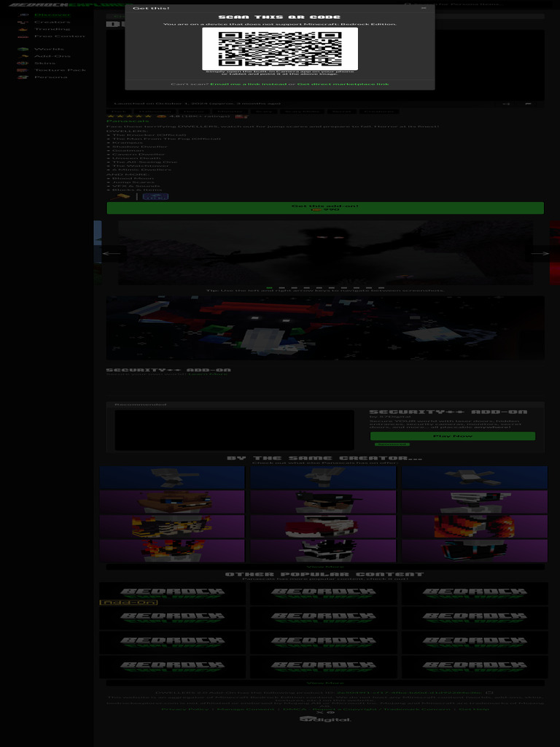
Task: Click the Worlds sidebar icon
Action: 23,49
